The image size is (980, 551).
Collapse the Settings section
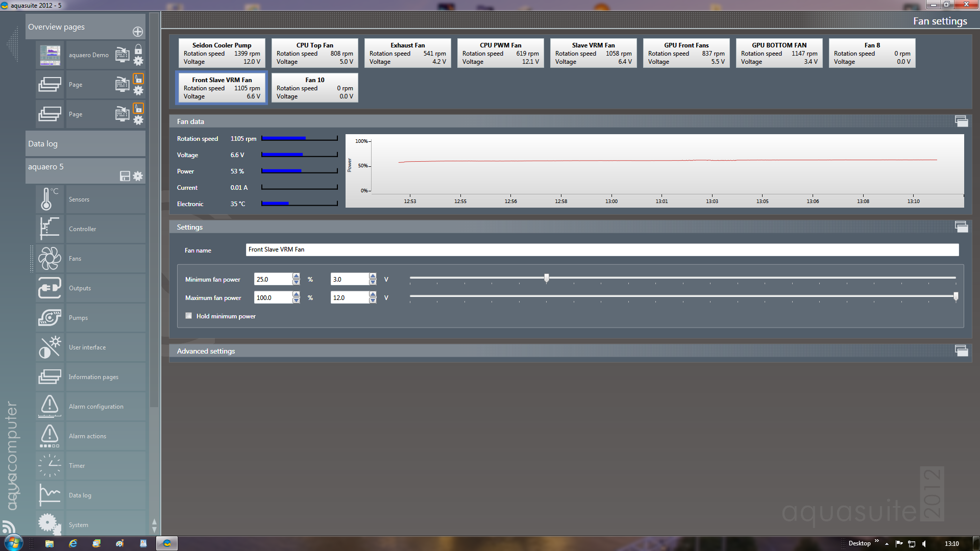click(961, 227)
